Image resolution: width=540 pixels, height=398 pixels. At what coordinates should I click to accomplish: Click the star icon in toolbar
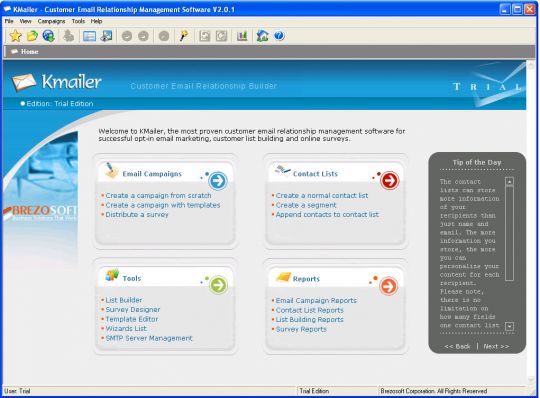(x=15, y=36)
